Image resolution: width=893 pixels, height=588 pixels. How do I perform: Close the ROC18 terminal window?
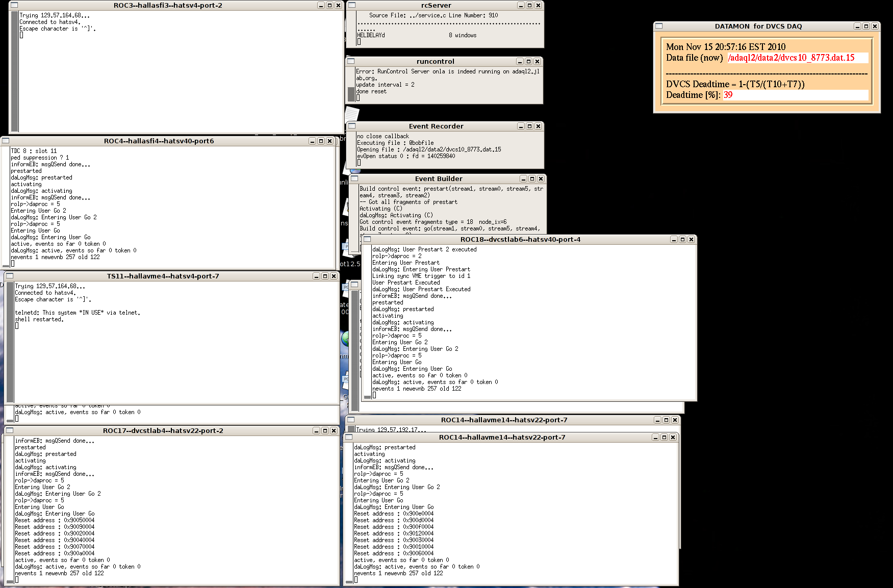point(691,240)
